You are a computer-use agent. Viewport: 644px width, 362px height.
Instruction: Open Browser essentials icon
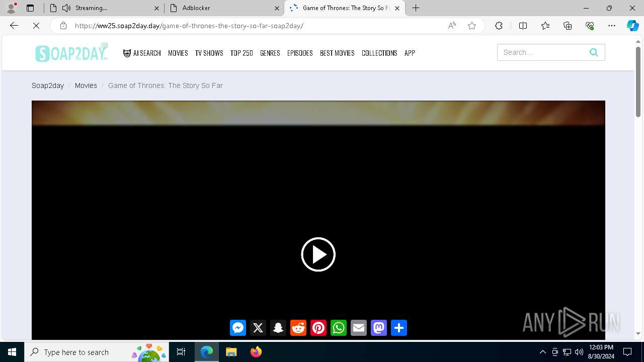pyautogui.click(x=590, y=26)
